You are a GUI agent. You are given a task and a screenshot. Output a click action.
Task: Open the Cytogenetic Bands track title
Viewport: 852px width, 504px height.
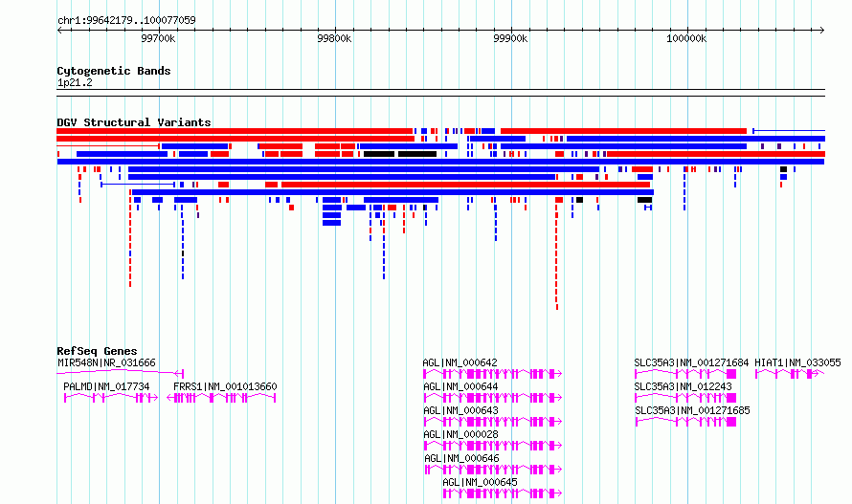114,71
